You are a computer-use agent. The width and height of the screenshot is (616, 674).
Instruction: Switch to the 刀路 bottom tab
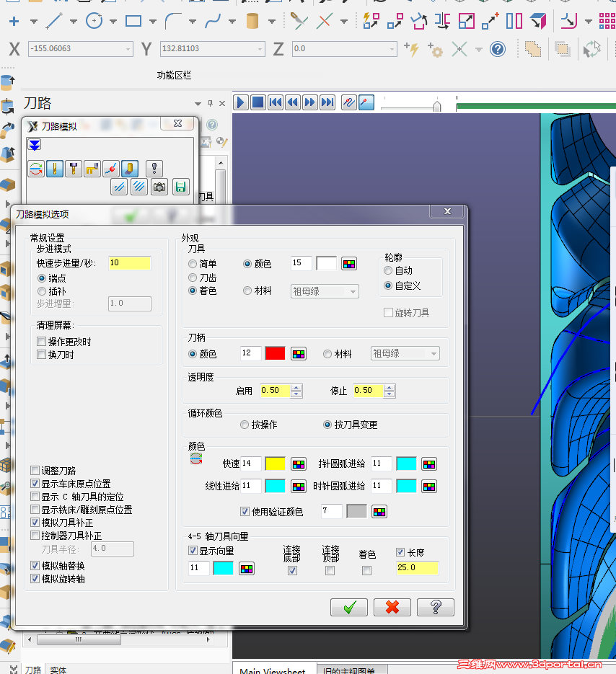coord(32,669)
